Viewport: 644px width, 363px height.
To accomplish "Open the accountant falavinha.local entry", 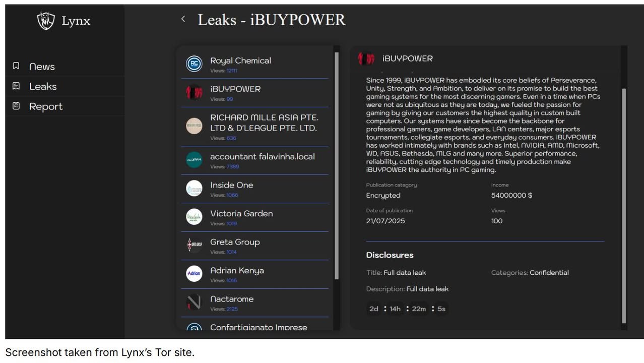I will point(262,156).
